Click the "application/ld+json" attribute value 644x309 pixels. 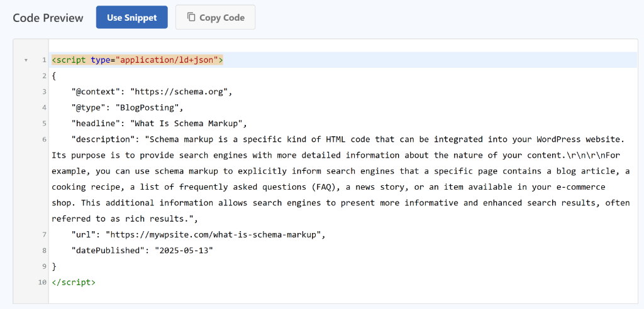(167, 60)
